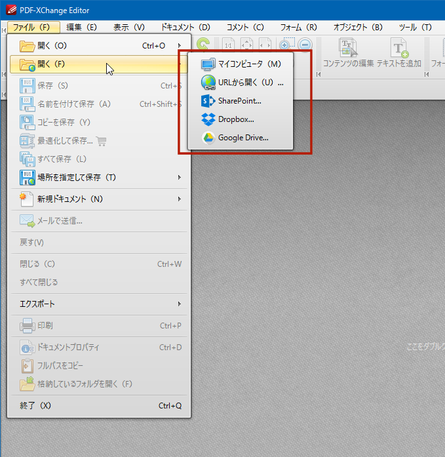
Task: Select My Computer monitor icon in submenu
Action: [208, 64]
